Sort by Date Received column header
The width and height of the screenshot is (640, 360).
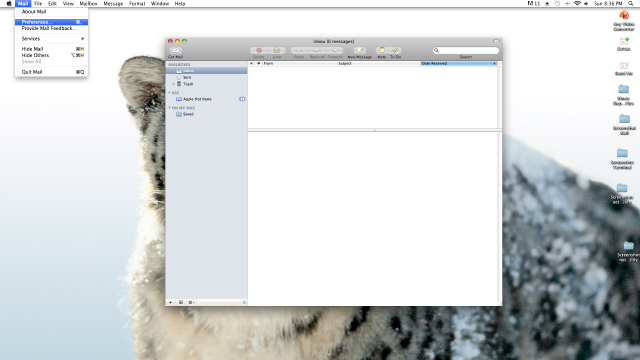(459, 64)
